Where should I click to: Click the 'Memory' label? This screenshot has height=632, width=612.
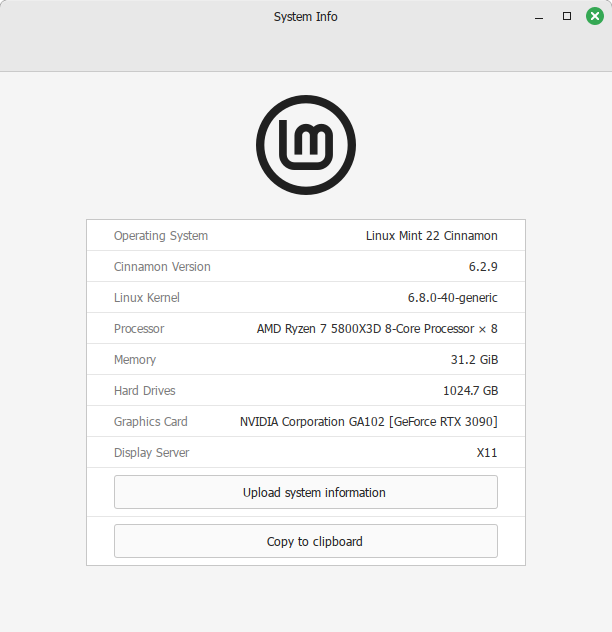click(135, 360)
